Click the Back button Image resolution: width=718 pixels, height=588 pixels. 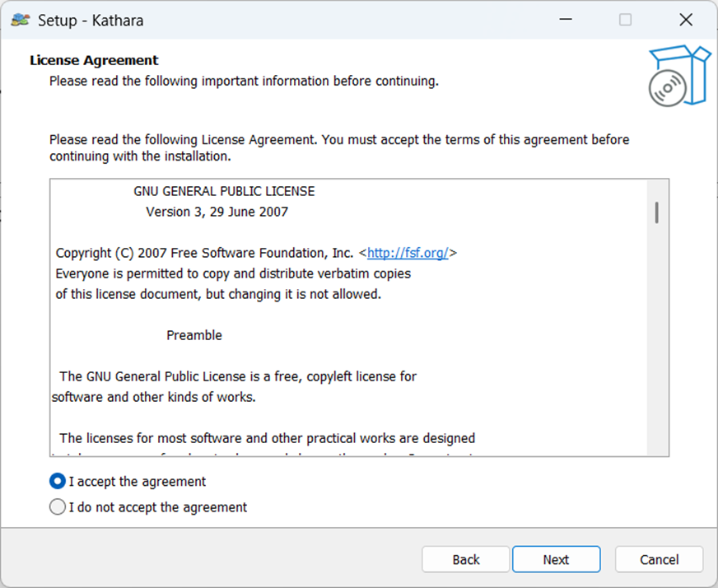tap(465, 559)
